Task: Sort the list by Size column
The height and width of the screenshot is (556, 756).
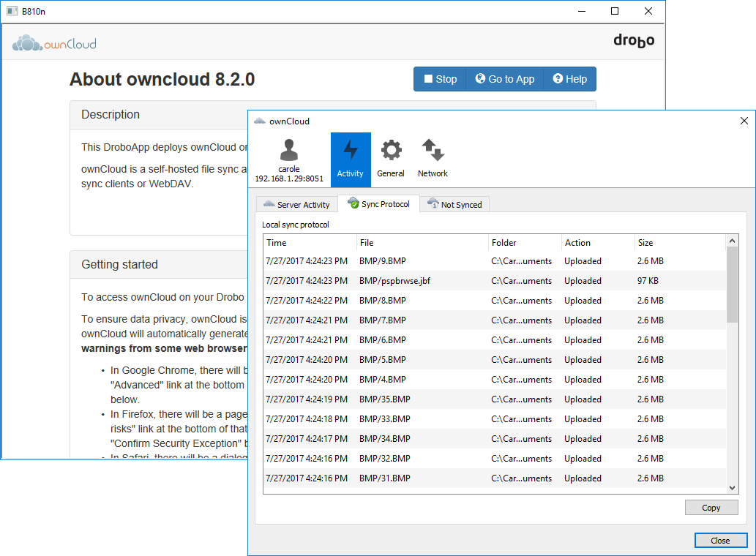Action: tap(677, 243)
